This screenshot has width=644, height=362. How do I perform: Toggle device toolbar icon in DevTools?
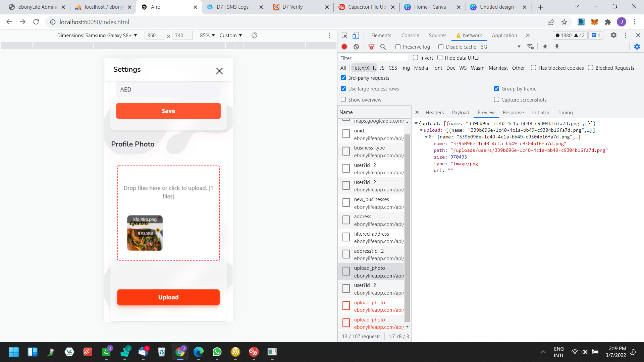pos(356,35)
